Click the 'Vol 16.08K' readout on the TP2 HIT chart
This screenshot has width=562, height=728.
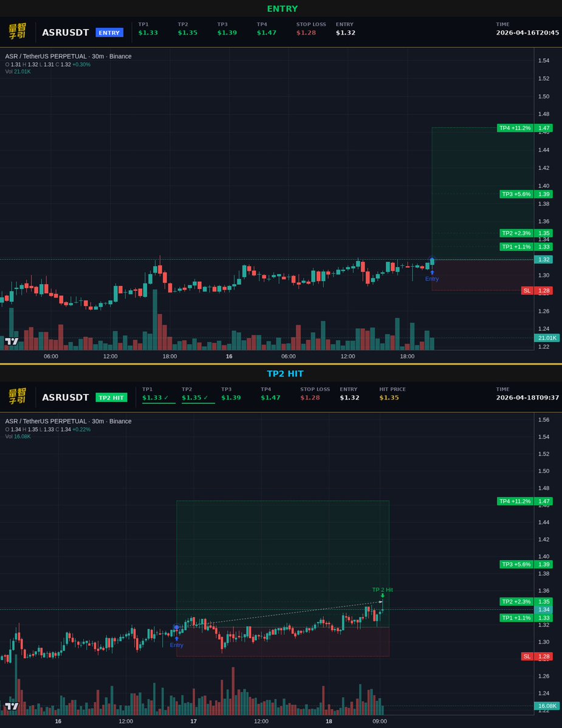point(18,437)
